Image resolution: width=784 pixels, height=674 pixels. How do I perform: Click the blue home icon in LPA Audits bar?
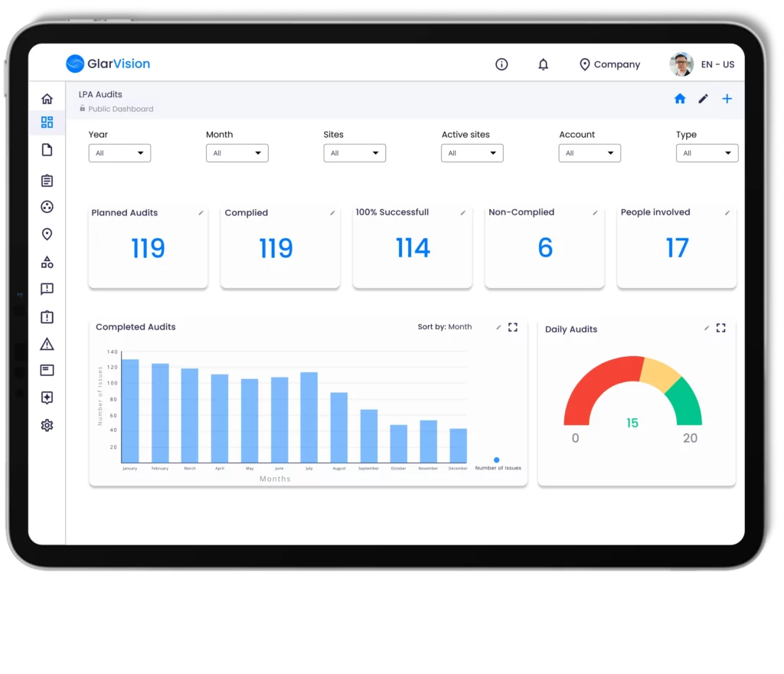[679, 99]
